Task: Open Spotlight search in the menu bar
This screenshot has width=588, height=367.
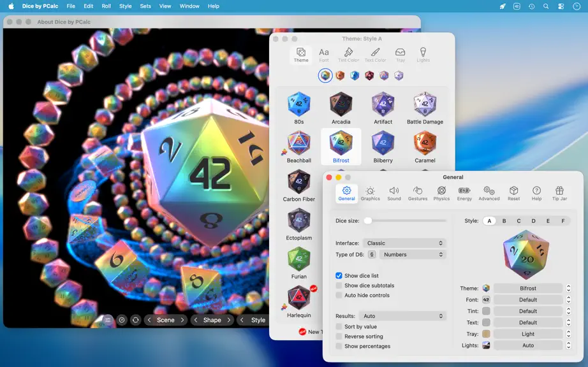Action: (x=546, y=6)
